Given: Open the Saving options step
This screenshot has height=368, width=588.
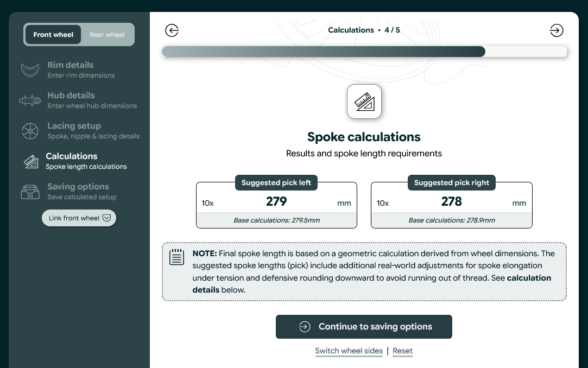Looking at the screenshot, I should tap(78, 187).
